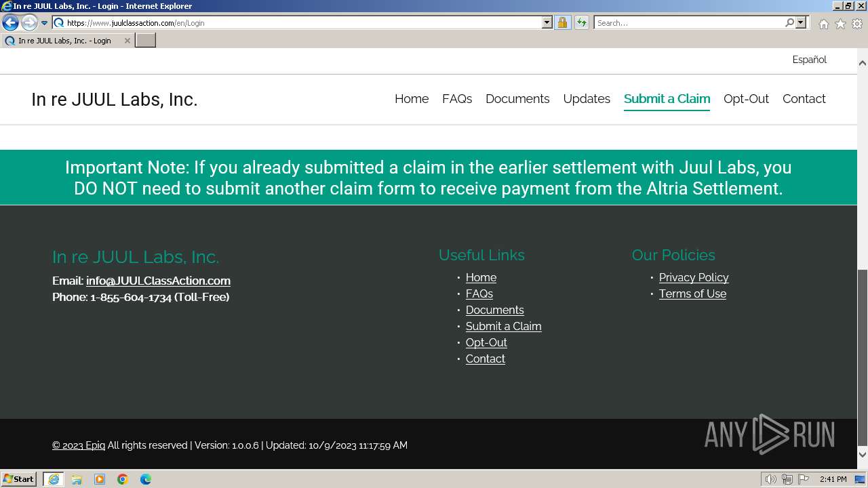Click the scrollbar down arrow

(x=863, y=454)
